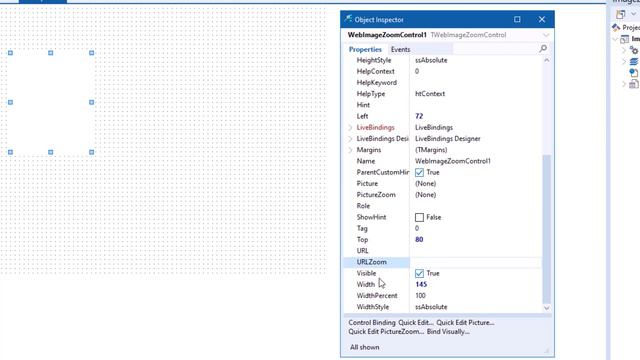The height and width of the screenshot is (360, 640).
Task: Expand the Margins property
Action: click(x=350, y=150)
